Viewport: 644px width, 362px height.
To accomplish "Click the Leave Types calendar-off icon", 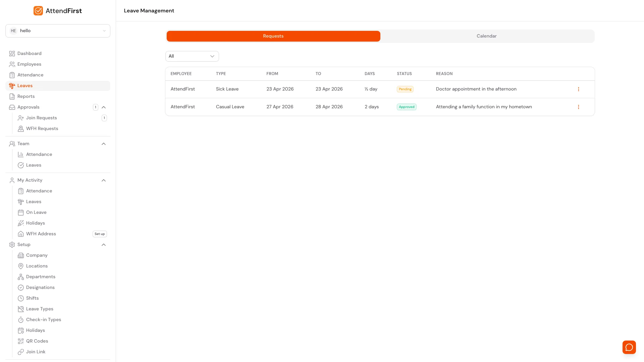I will 21,309.
